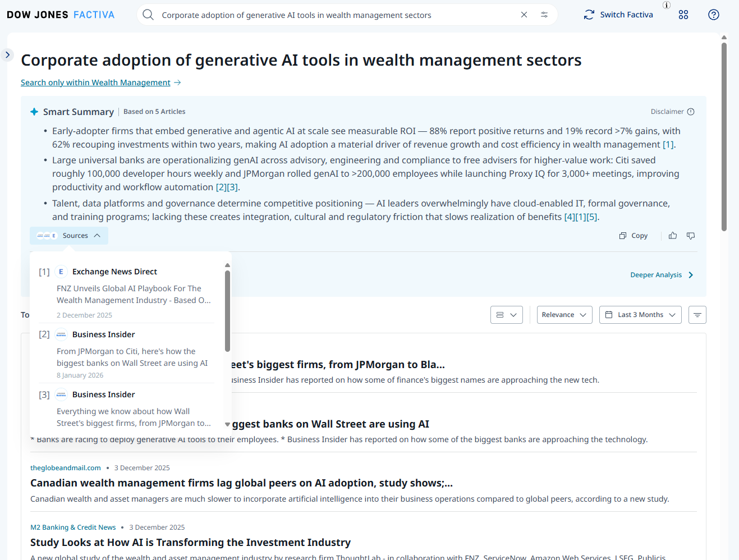This screenshot has height=560, width=739.
Task: Open the Relevance sort dropdown
Action: [564, 315]
